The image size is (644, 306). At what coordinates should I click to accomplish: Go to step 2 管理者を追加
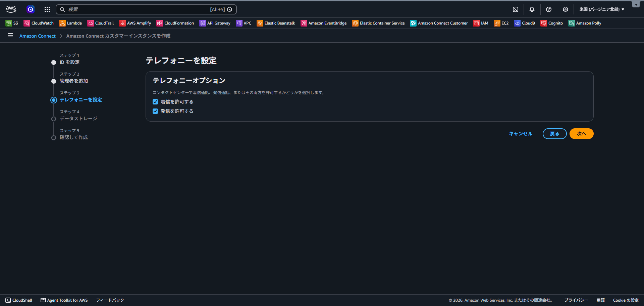point(74,81)
